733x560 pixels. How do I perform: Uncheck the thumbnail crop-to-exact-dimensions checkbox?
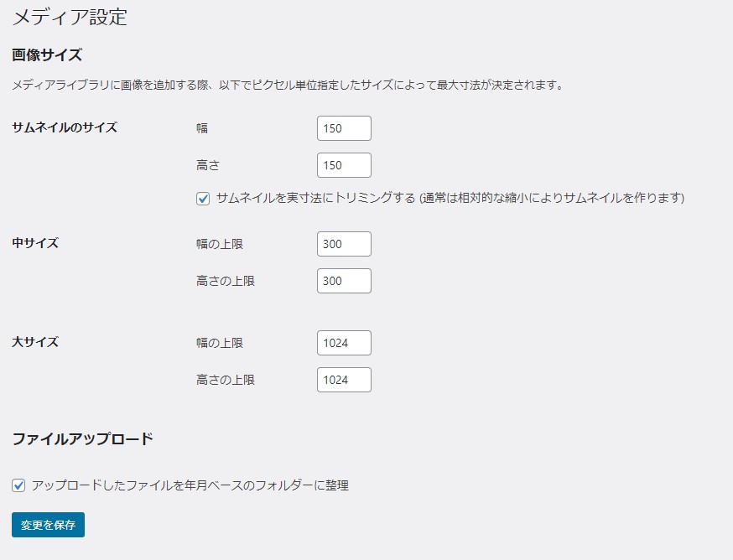(x=202, y=199)
